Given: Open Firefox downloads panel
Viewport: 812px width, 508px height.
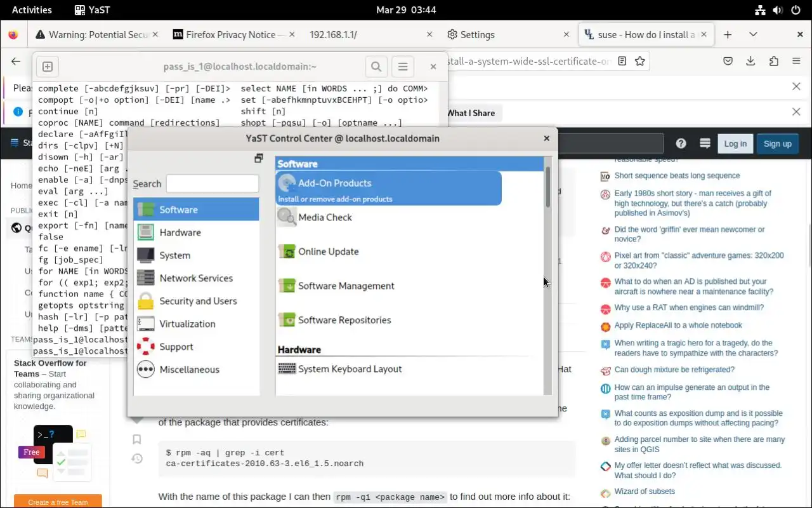Looking at the screenshot, I should [x=750, y=61].
